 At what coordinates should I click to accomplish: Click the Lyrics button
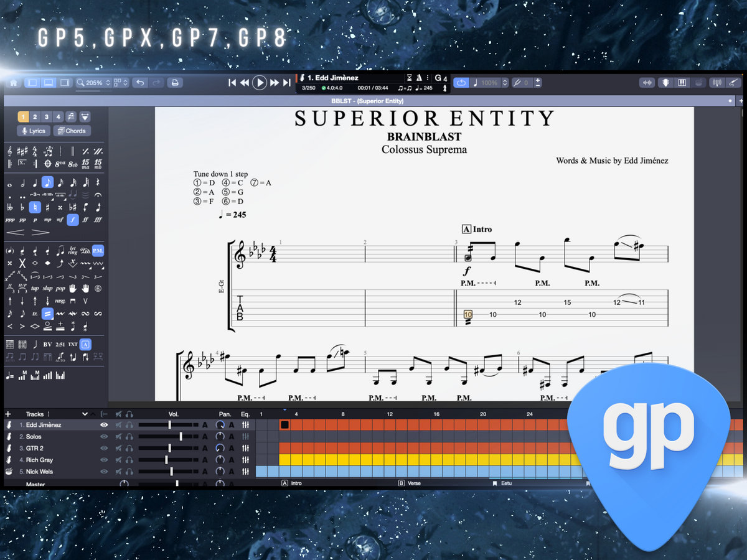[x=34, y=131]
